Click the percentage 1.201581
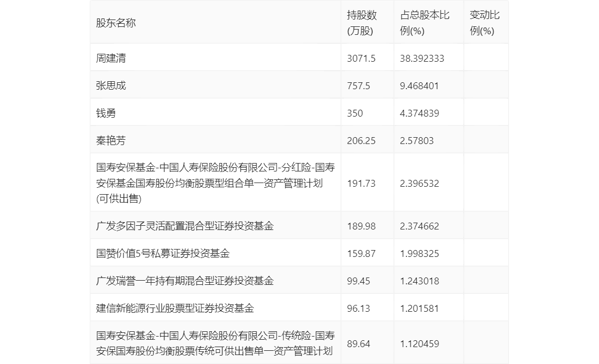 point(419,309)
